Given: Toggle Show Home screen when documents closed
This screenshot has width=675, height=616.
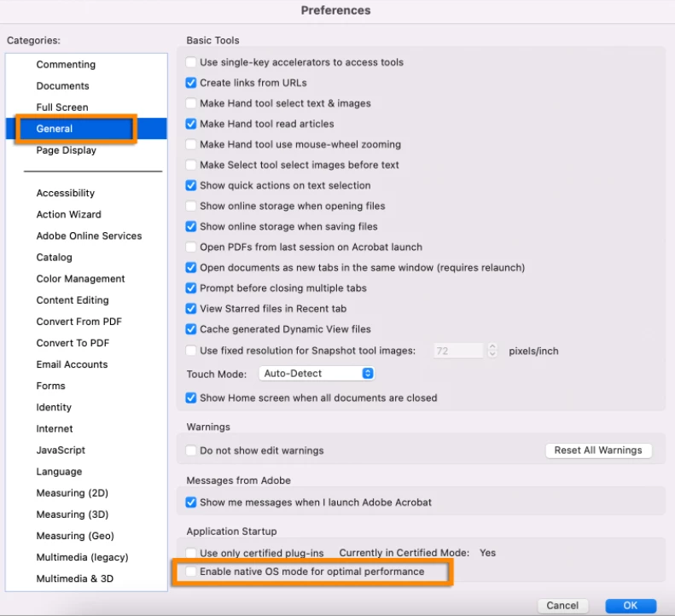Looking at the screenshot, I should pos(190,398).
